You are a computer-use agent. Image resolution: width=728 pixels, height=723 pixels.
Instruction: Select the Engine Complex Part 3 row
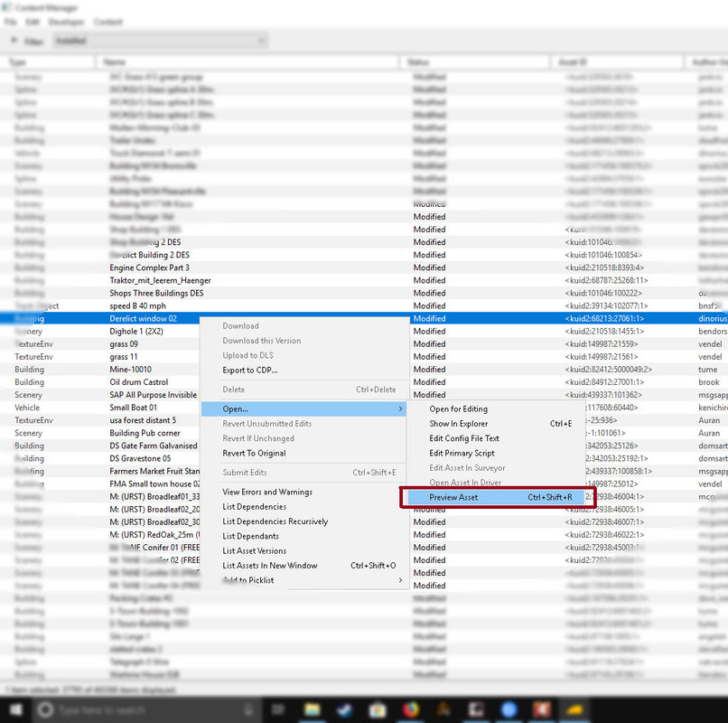(364, 268)
